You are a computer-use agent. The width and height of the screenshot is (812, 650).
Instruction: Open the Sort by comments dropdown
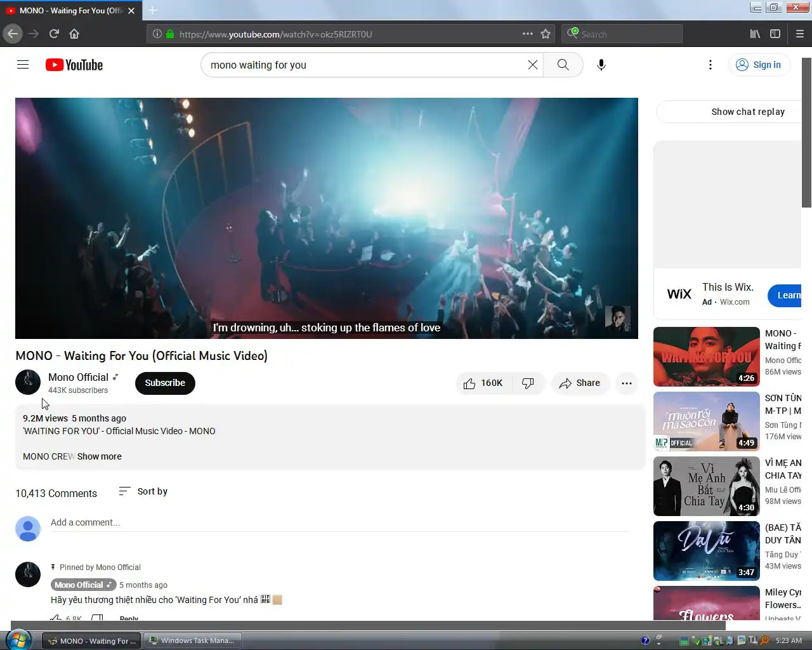coord(143,491)
